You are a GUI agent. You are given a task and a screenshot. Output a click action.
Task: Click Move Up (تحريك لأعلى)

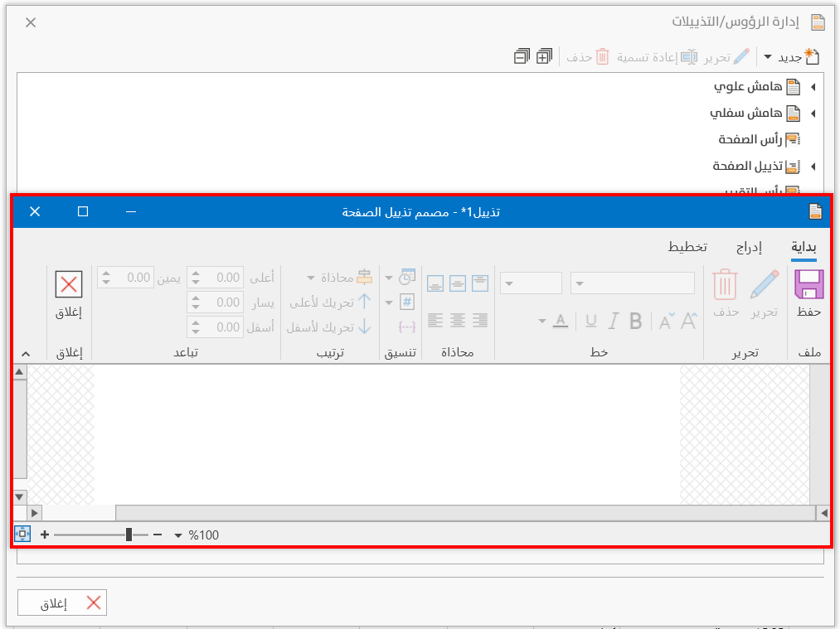click(330, 302)
